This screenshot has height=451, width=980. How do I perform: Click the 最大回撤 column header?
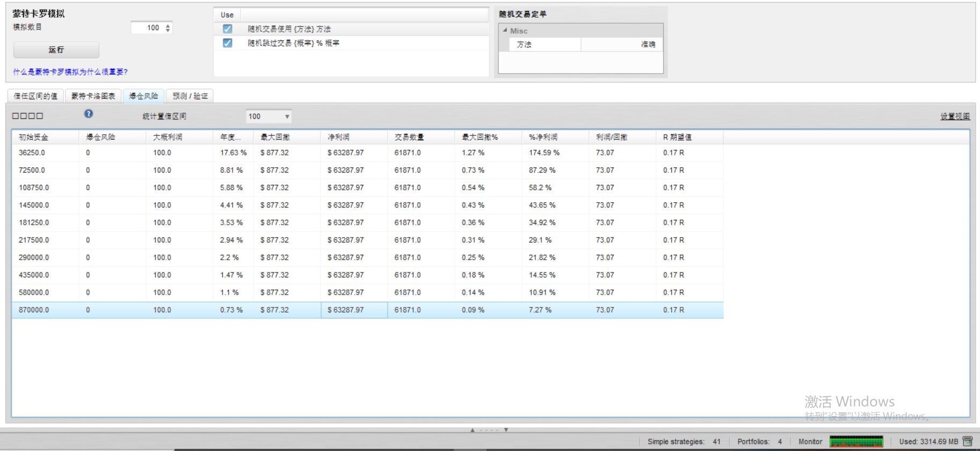click(287, 137)
